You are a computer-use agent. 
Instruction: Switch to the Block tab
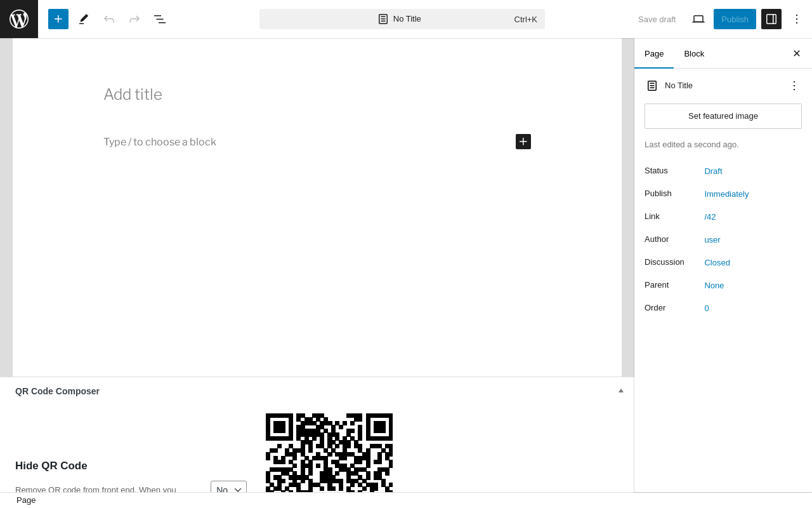coord(694,53)
